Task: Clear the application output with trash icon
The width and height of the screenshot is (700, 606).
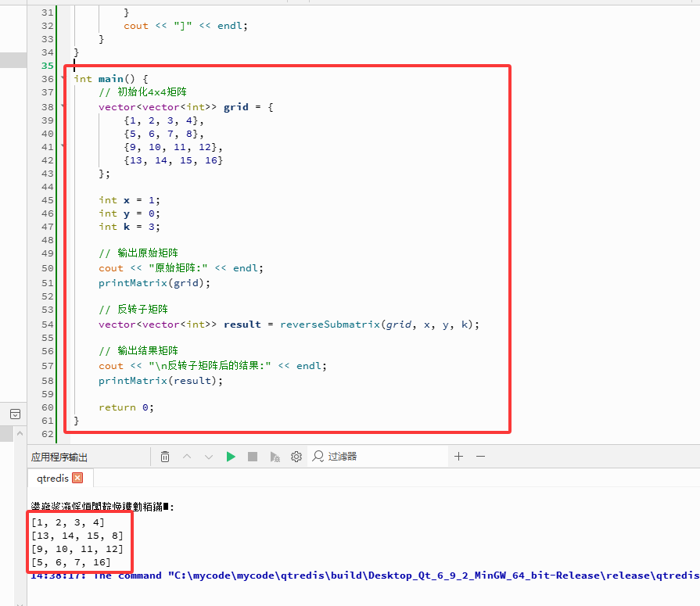Action: [x=165, y=456]
